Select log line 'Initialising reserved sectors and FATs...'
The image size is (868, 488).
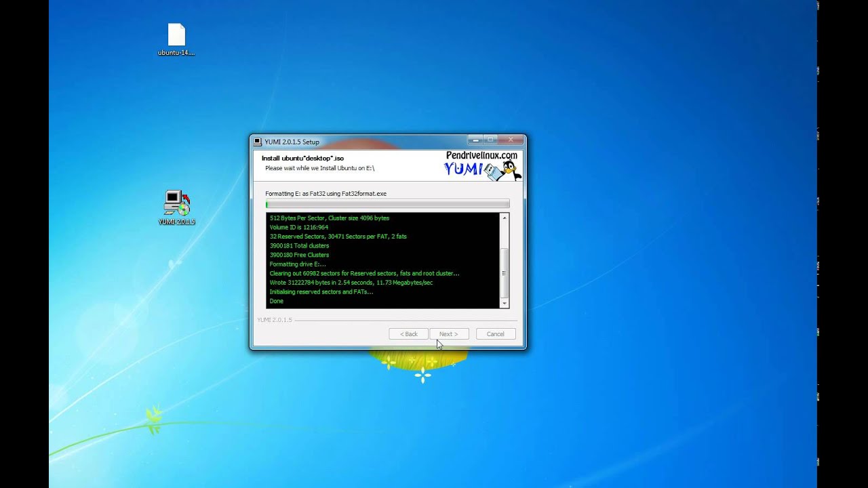click(321, 291)
